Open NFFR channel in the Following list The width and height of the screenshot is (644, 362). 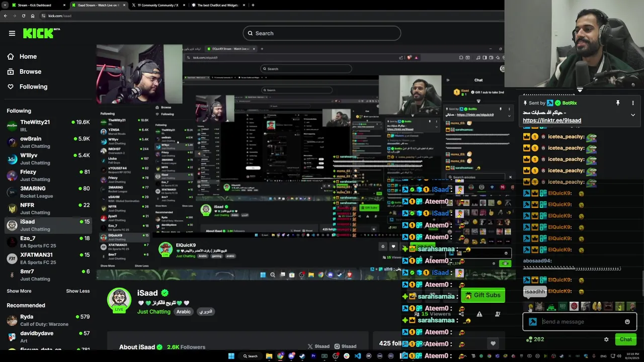coord(48,208)
